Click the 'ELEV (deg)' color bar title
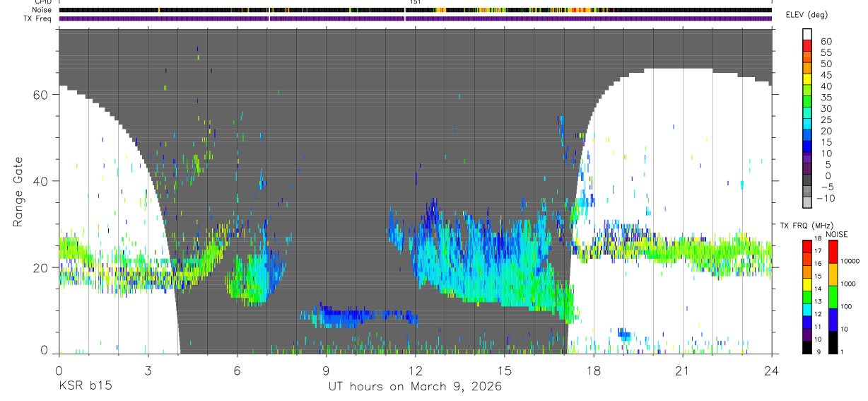The width and height of the screenshot is (868, 401). (x=807, y=15)
